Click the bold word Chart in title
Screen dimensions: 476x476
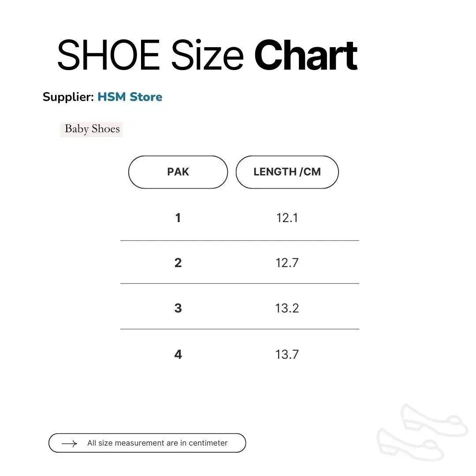point(306,56)
